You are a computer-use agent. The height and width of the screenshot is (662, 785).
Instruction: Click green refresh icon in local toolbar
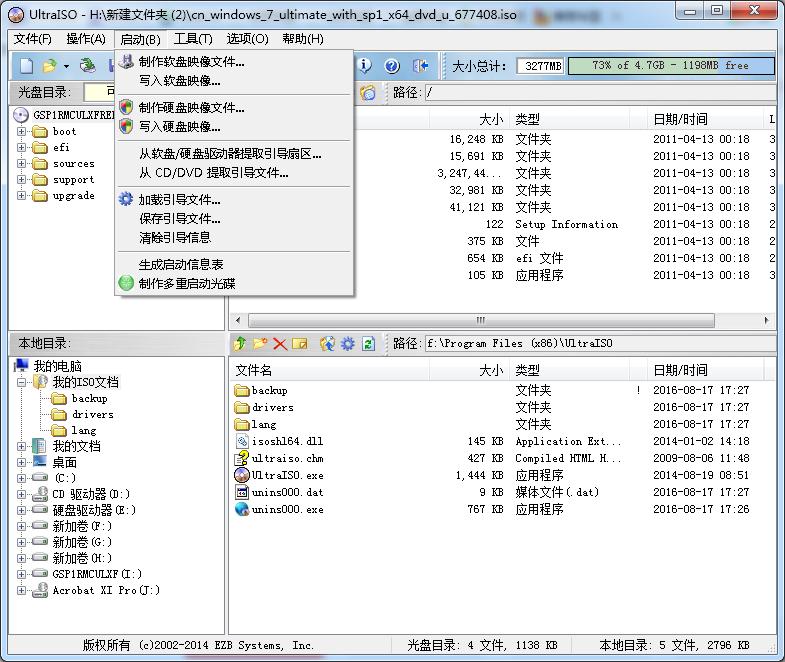(x=368, y=344)
